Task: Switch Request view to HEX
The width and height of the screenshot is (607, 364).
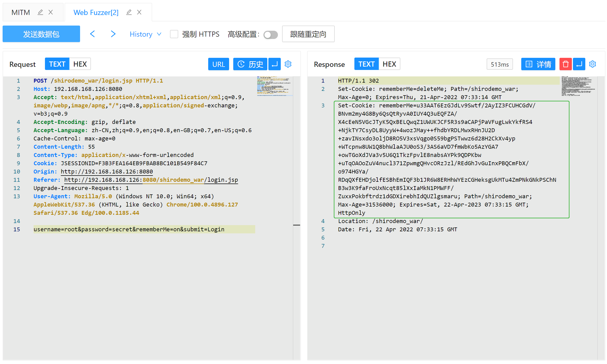Action: [80, 64]
